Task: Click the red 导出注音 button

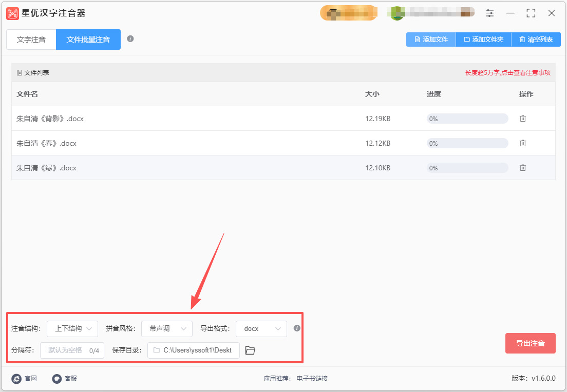Action: pyautogui.click(x=530, y=343)
